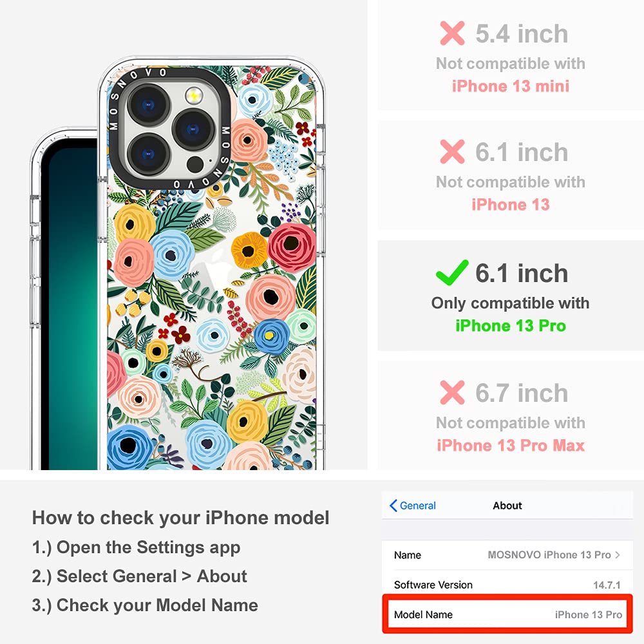
Task: Click the iPhone 13 Pro Max label
Action: [x=511, y=445]
